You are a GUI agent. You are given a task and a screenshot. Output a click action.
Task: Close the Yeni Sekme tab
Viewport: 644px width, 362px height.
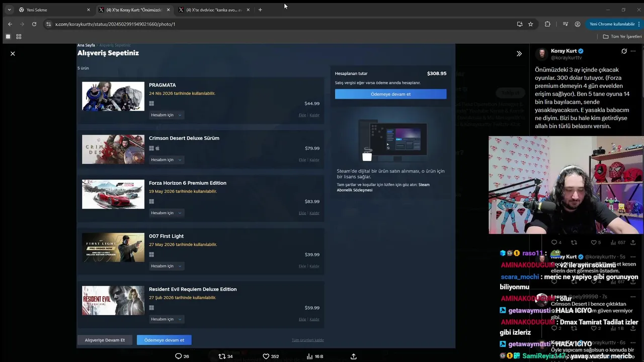pos(89,10)
